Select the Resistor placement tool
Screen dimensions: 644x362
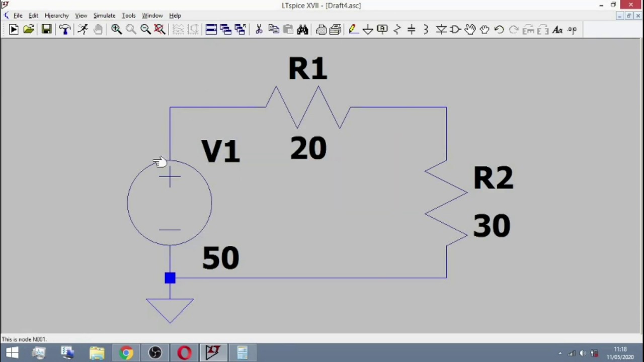pyautogui.click(x=397, y=30)
